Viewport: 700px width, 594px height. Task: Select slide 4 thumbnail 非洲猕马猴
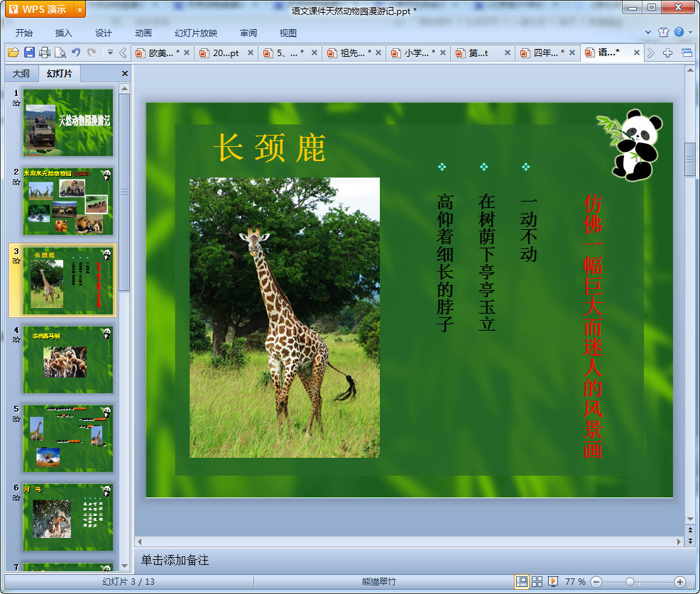(x=68, y=359)
